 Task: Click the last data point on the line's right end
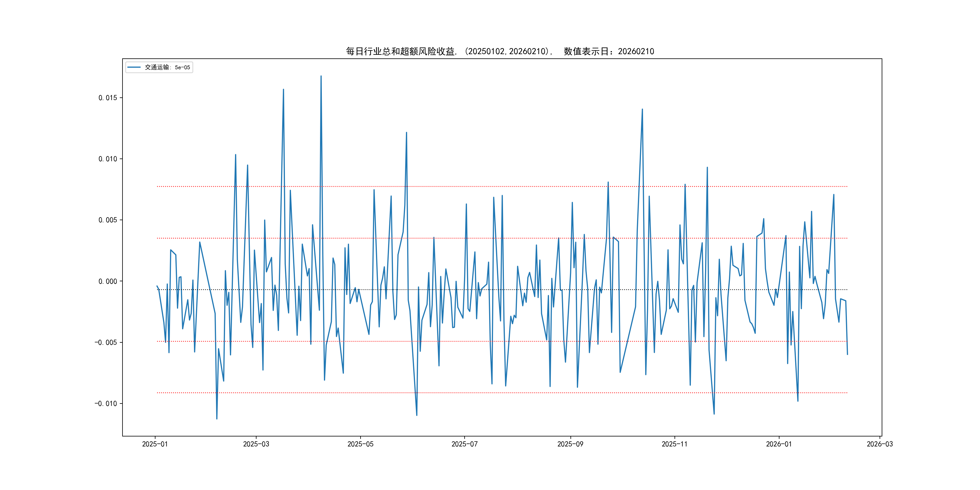click(x=847, y=354)
